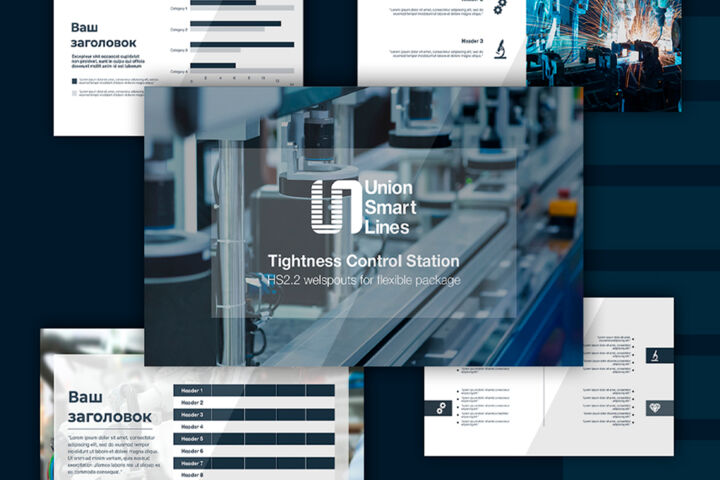Click the Union Smart Lines logo emblem

point(336,206)
